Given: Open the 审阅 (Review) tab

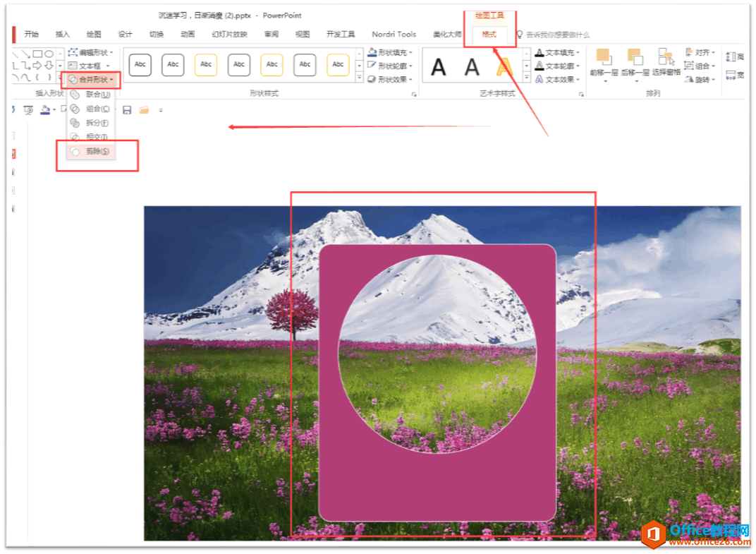Looking at the screenshot, I should click(271, 35).
